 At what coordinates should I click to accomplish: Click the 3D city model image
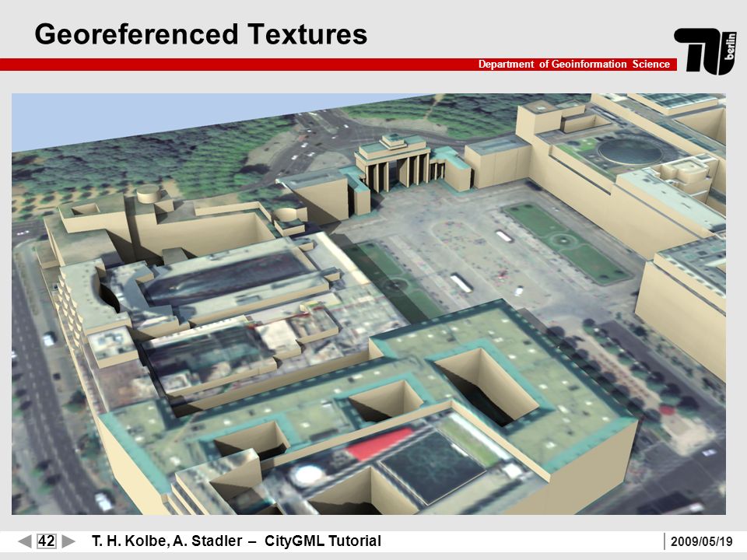coord(369,304)
